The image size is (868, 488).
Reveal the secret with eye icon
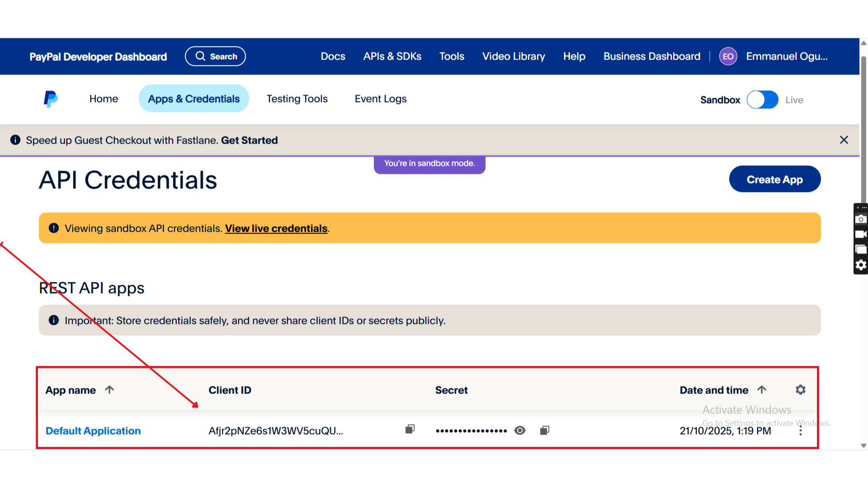(520, 431)
